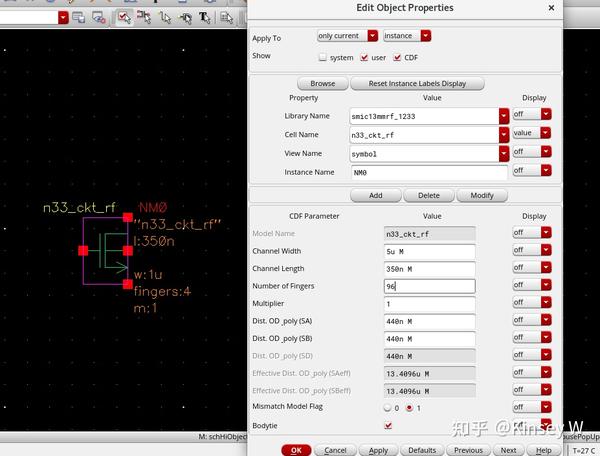Select the instance selection cursor tool

(x=144, y=18)
